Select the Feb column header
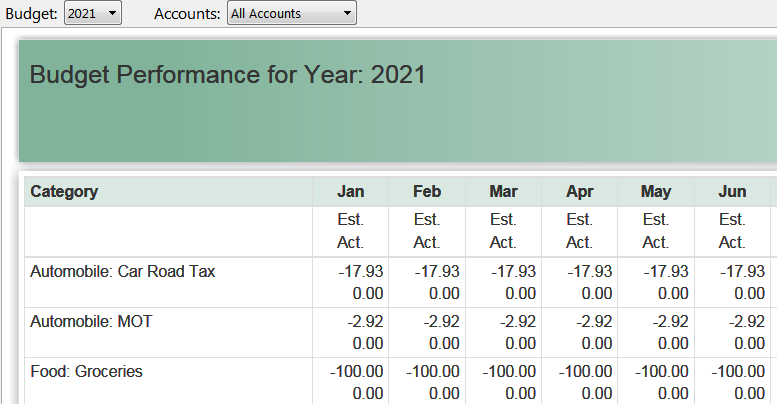The image size is (777, 404). (x=426, y=192)
